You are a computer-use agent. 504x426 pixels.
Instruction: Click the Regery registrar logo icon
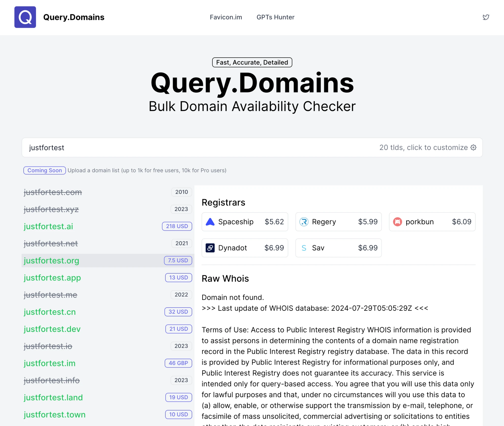(x=304, y=222)
